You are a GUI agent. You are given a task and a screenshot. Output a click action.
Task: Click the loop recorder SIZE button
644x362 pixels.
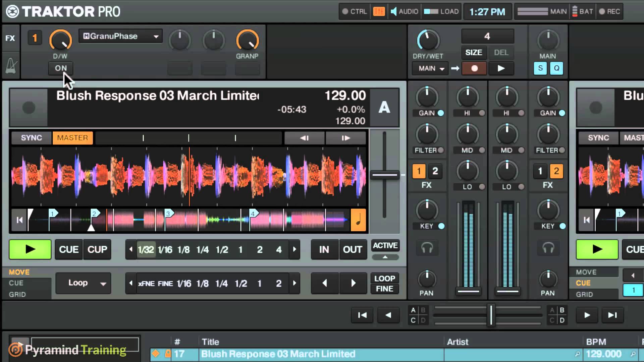tap(474, 53)
